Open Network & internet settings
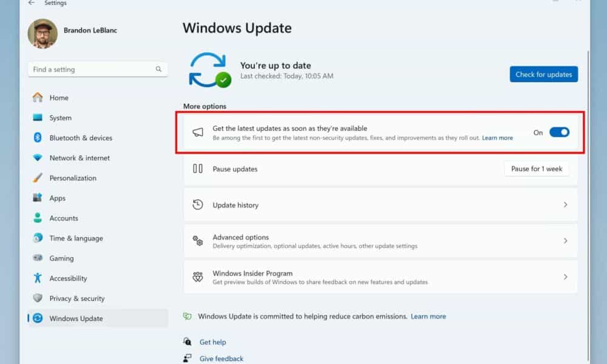607x364 pixels. pyautogui.click(x=80, y=158)
